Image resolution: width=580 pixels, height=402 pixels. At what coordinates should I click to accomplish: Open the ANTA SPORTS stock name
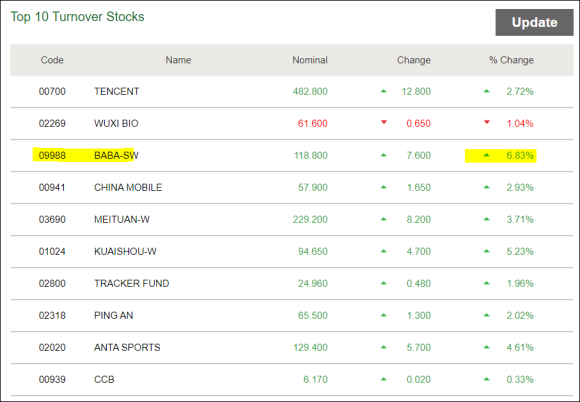click(127, 347)
